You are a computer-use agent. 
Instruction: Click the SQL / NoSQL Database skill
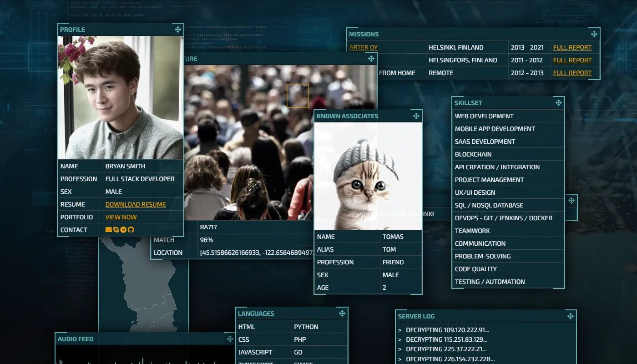click(x=508, y=205)
